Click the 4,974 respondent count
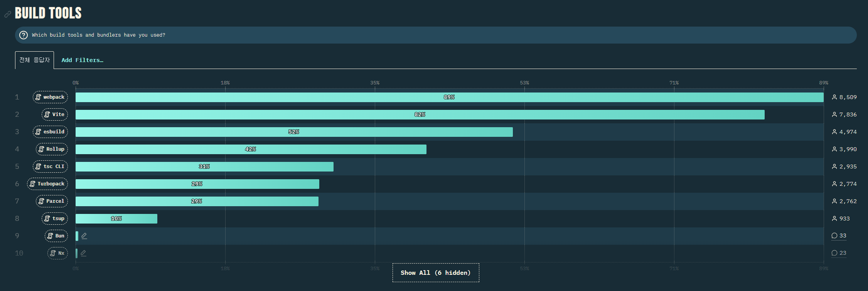The image size is (868, 291). [x=844, y=132]
